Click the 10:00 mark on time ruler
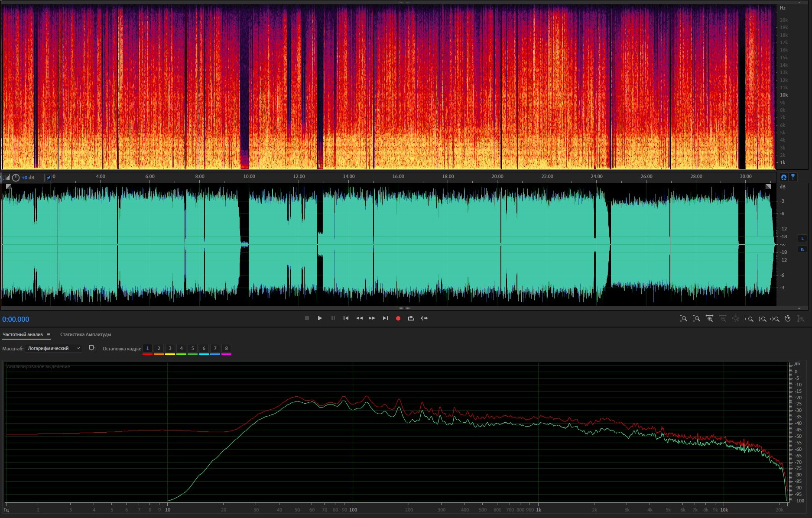This screenshot has height=518, width=812. point(249,176)
